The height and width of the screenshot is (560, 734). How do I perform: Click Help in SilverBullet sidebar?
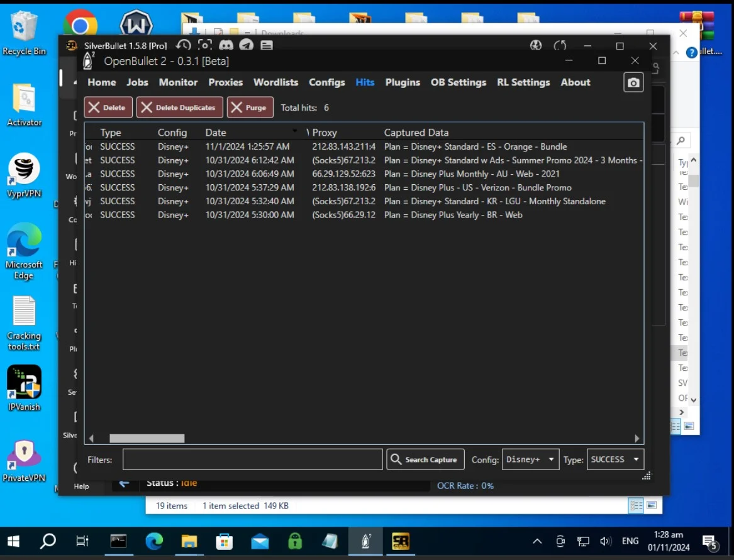coord(81,486)
